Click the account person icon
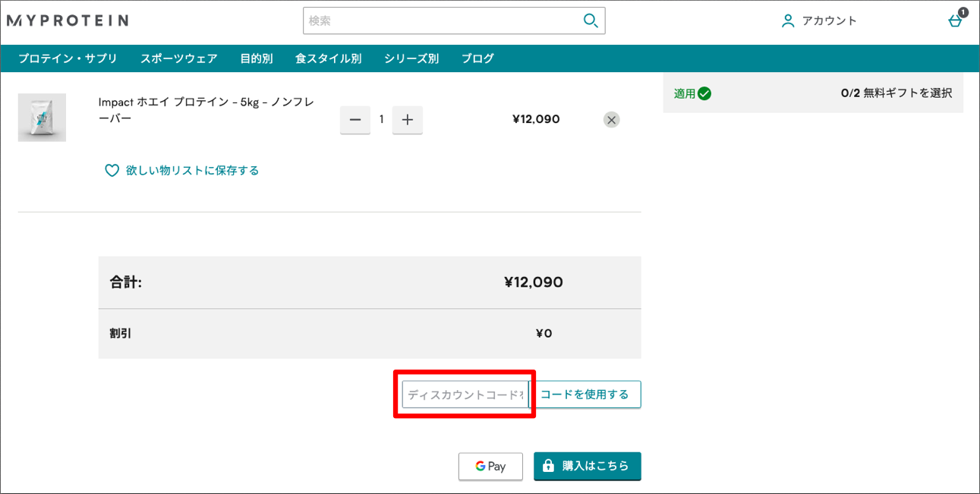Screen dimensions: 980x494 tap(788, 21)
